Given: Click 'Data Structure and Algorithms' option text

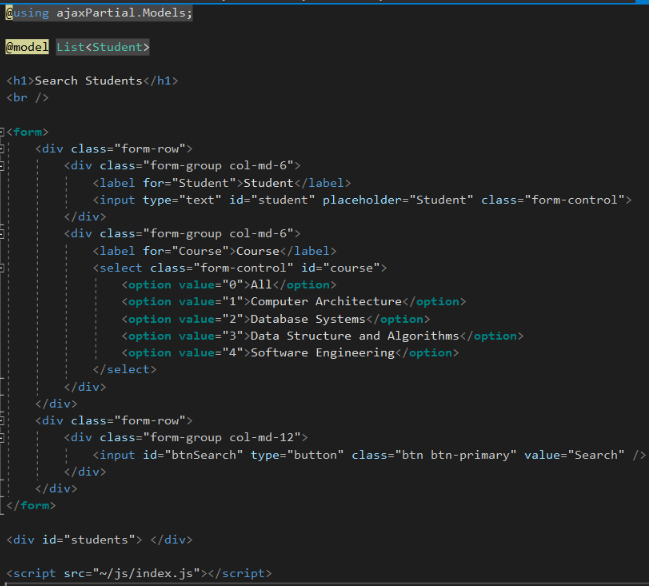Looking at the screenshot, I should click(355, 336).
